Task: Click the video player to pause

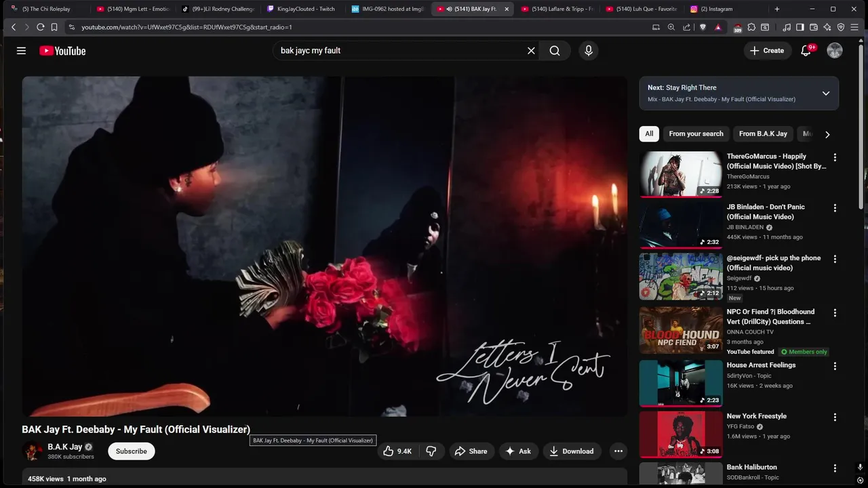Action: (324, 246)
